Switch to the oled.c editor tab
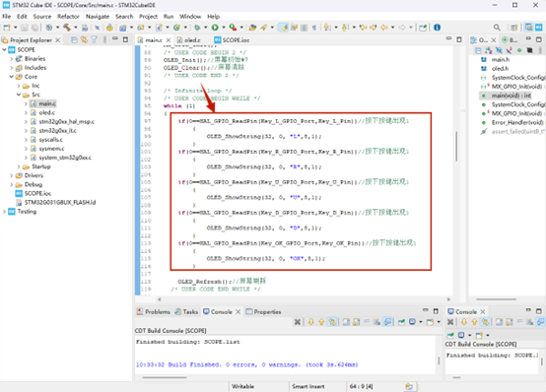 [x=189, y=40]
